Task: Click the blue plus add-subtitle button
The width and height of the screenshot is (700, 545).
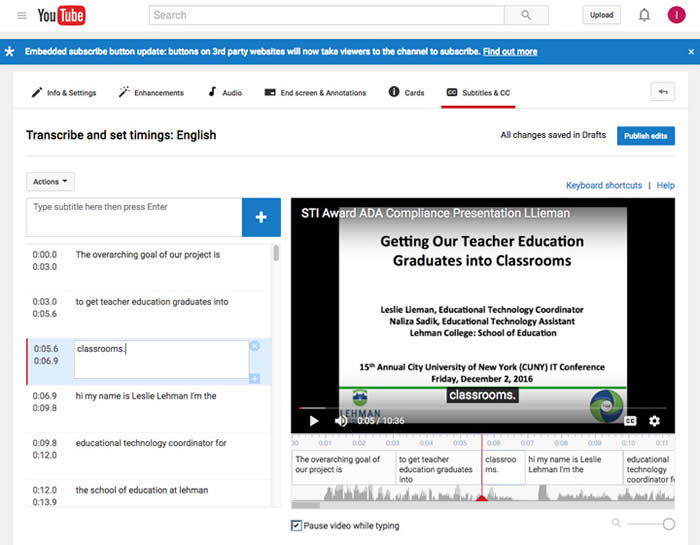Action: pos(261,217)
